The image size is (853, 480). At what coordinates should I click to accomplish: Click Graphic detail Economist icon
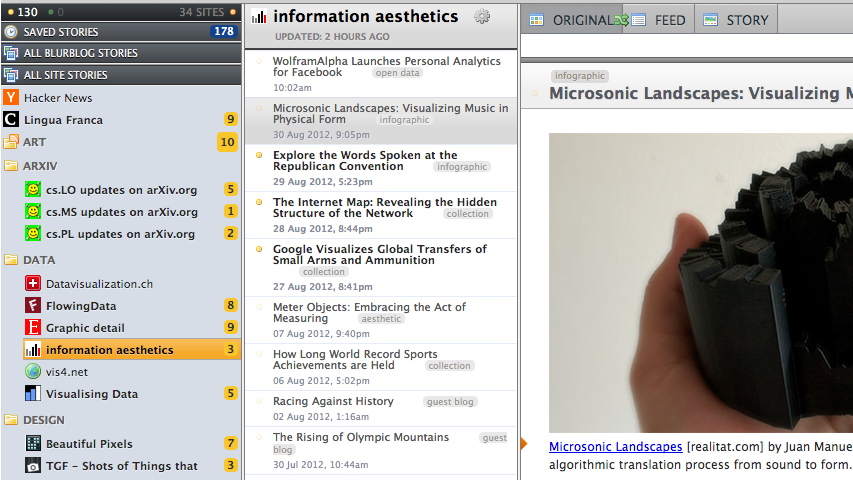[33, 327]
